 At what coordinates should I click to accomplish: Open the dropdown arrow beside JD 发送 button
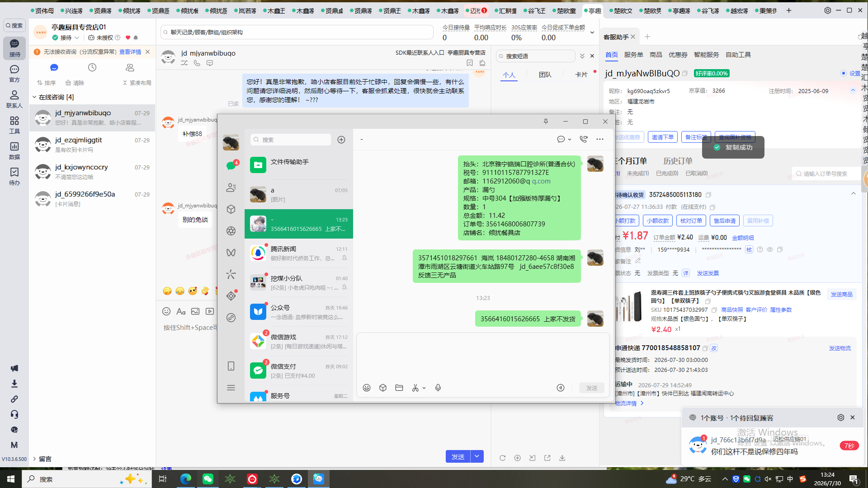click(x=477, y=456)
